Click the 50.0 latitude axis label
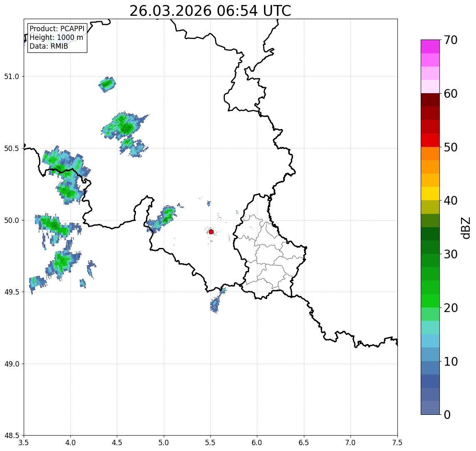This screenshot has height=451, width=476. pos(12,221)
